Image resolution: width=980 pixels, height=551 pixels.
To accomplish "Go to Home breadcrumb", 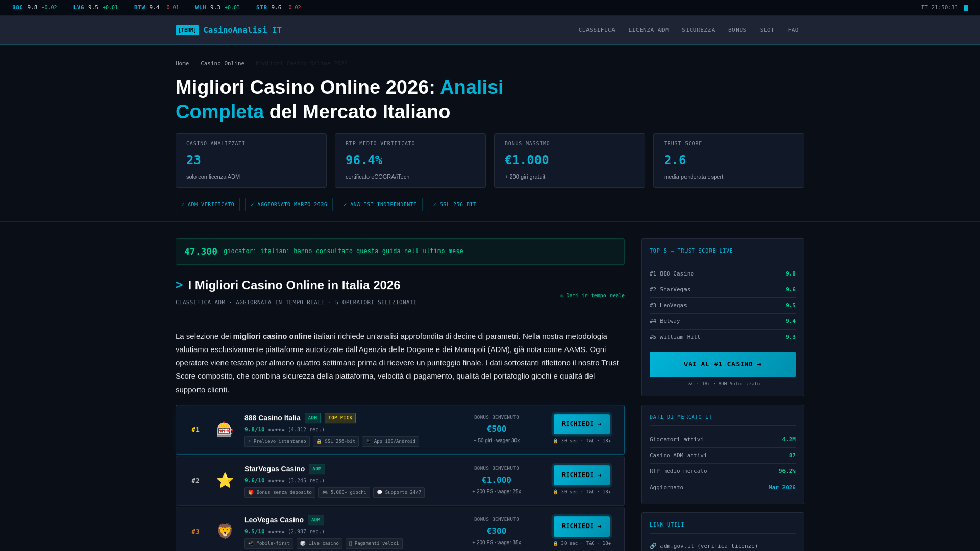I will tap(182, 64).
